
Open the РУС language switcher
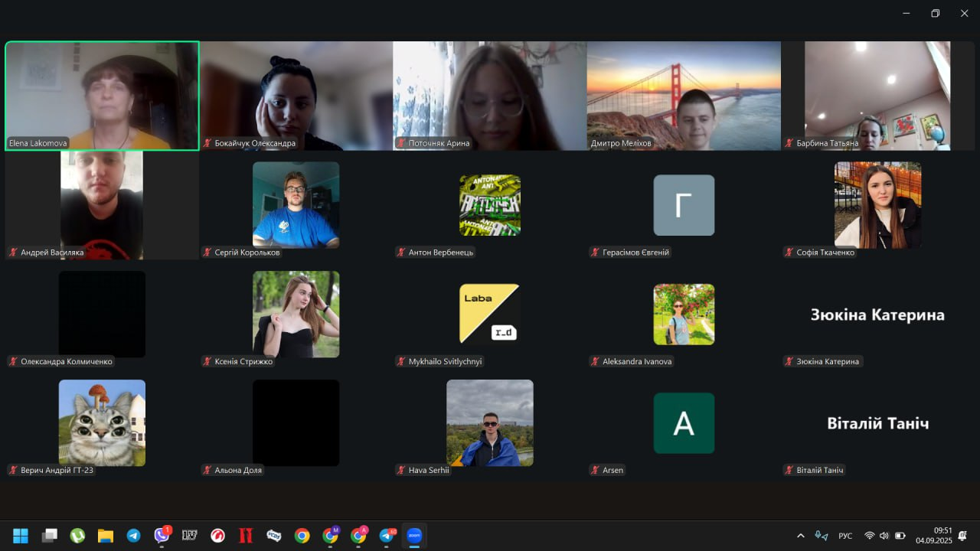pos(845,536)
